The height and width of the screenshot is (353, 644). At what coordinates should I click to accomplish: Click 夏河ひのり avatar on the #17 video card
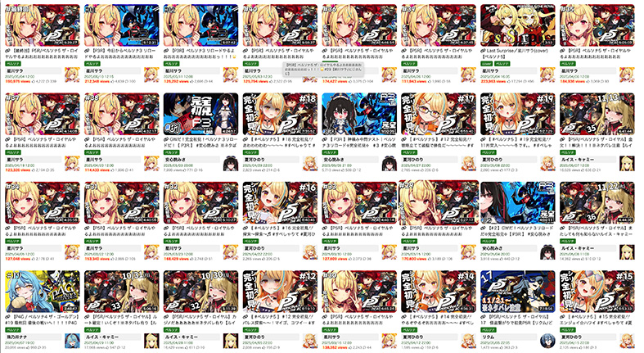click(468, 163)
